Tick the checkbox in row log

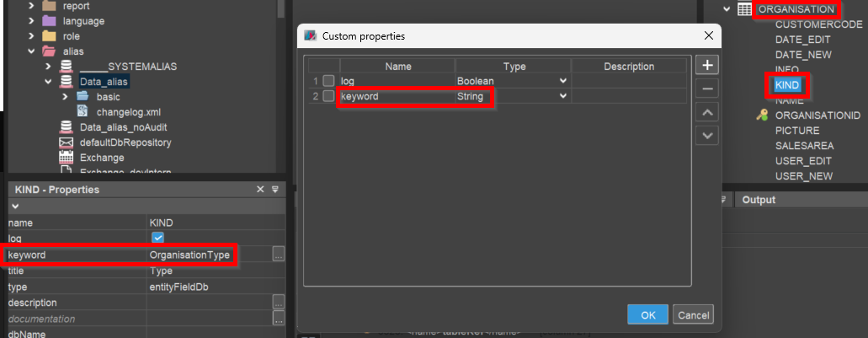(329, 81)
